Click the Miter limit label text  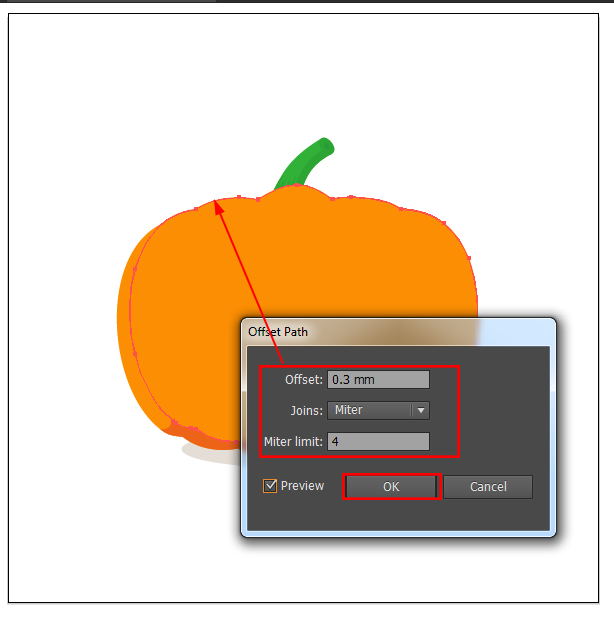[293, 442]
